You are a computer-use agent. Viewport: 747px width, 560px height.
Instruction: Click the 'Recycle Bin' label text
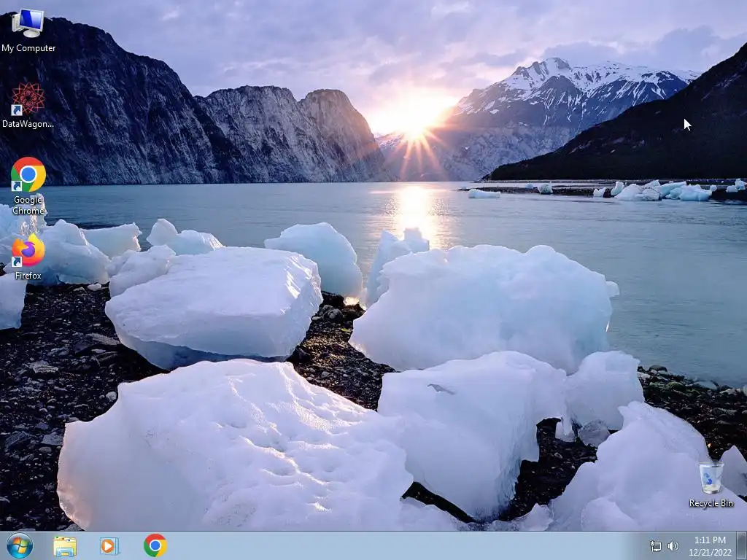pyautogui.click(x=711, y=503)
